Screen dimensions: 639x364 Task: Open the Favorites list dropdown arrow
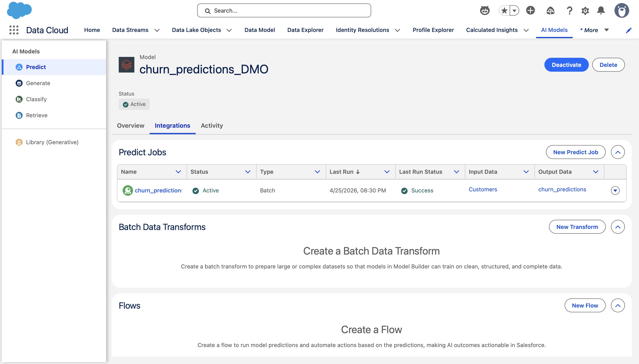[x=514, y=10]
